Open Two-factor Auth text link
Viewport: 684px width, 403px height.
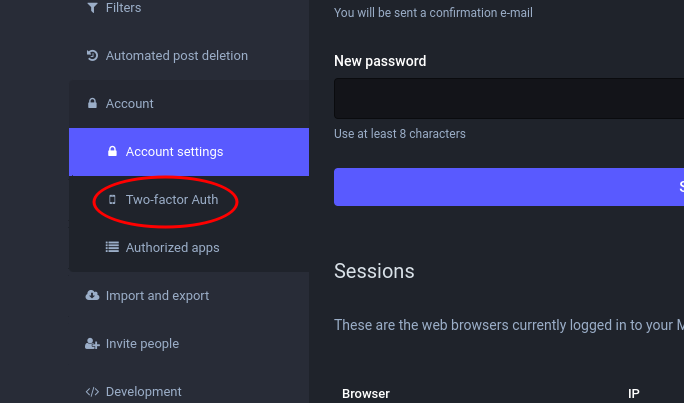click(x=172, y=200)
